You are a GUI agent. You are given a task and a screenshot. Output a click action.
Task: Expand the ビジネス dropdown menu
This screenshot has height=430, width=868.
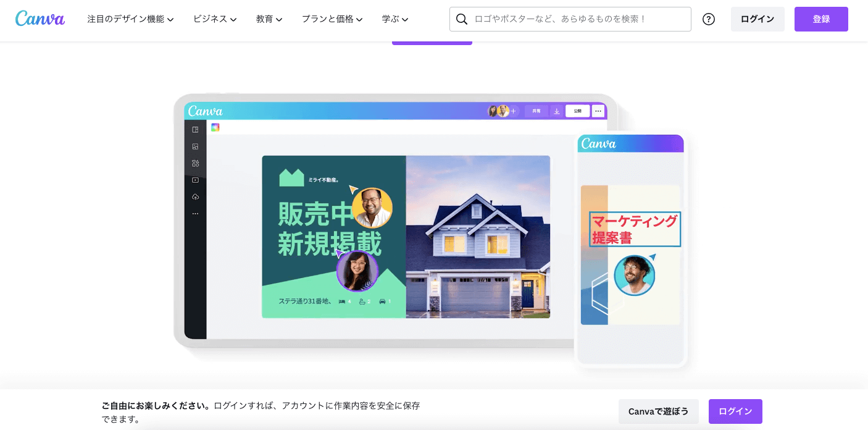point(215,19)
